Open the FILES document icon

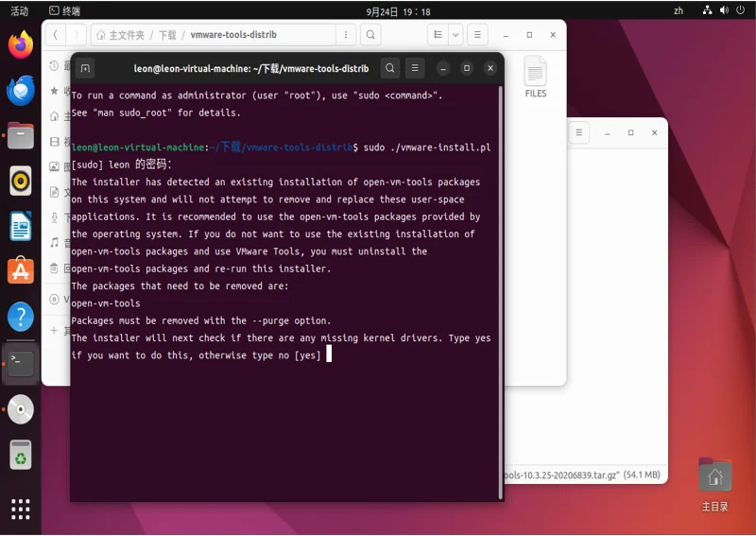point(535,78)
